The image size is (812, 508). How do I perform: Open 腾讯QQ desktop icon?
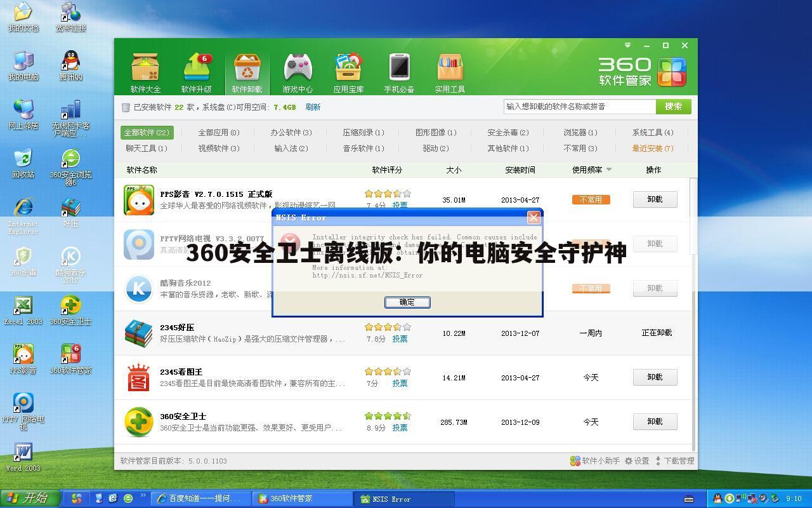pyautogui.click(x=71, y=66)
